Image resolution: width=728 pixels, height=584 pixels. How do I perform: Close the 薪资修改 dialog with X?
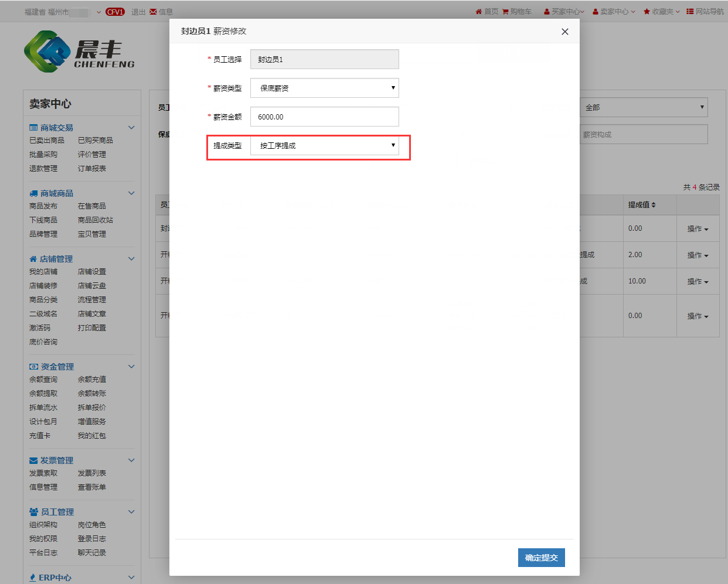(x=564, y=32)
